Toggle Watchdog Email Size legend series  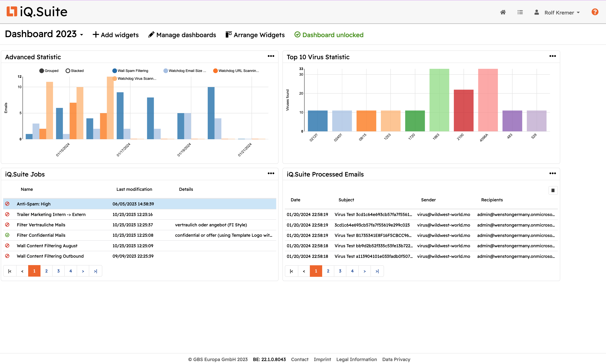tap(185, 71)
